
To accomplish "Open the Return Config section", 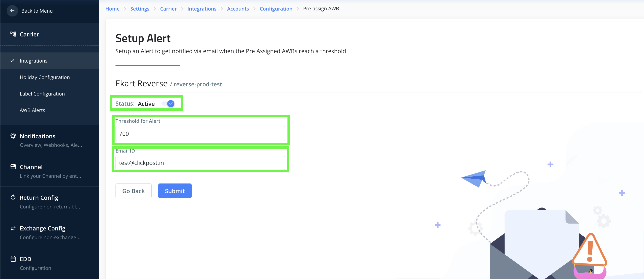I will pos(49,202).
